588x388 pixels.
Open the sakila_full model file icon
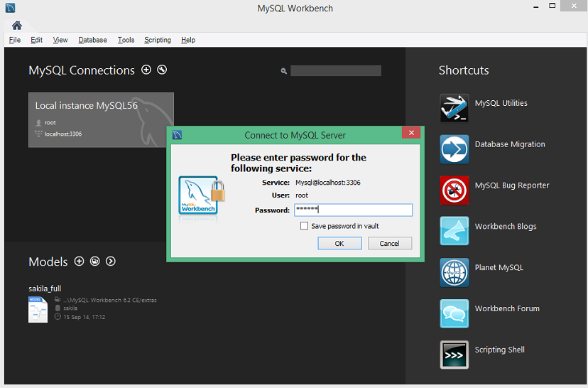tap(38, 310)
